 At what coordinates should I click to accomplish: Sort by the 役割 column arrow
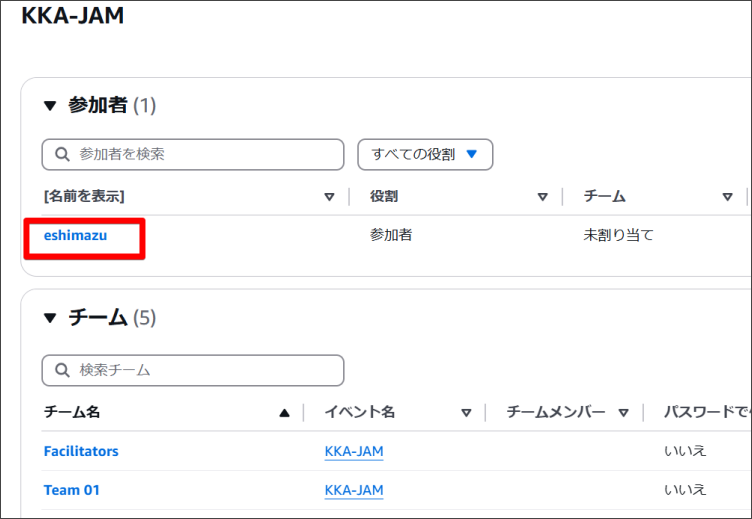543,197
